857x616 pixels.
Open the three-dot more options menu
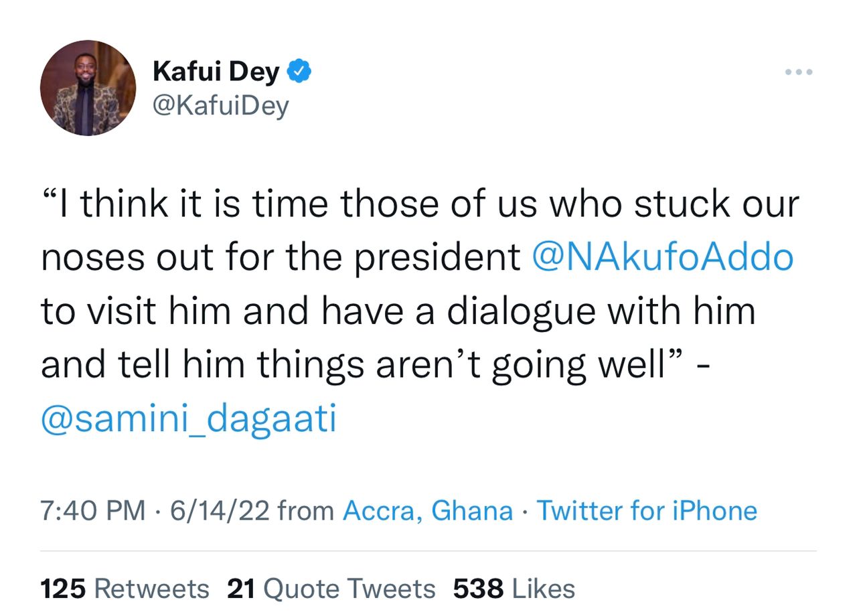(x=800, y=72)
